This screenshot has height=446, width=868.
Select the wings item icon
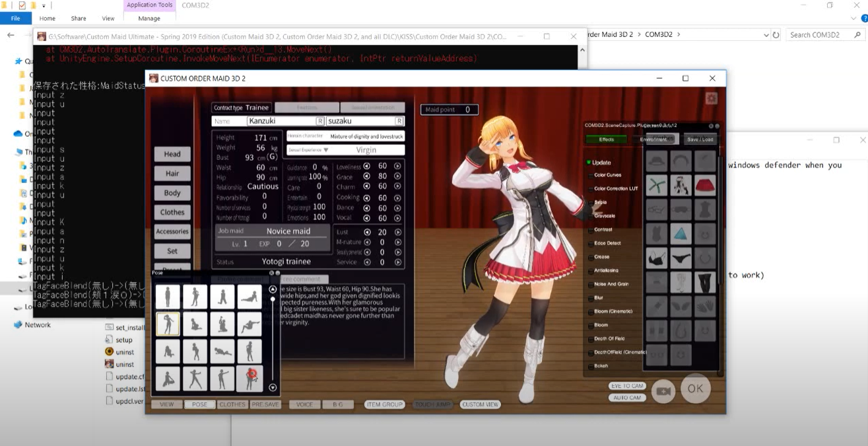[681, 307]
